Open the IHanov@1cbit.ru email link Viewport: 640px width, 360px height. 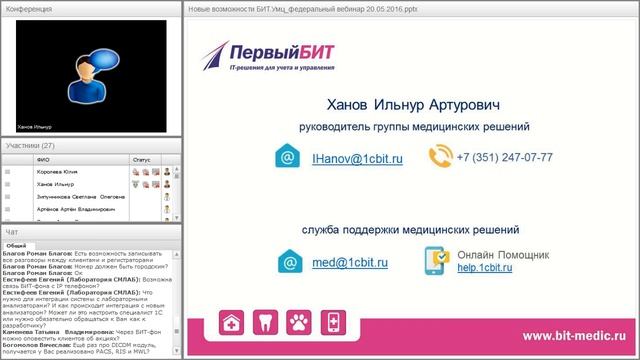coord(357,158)
